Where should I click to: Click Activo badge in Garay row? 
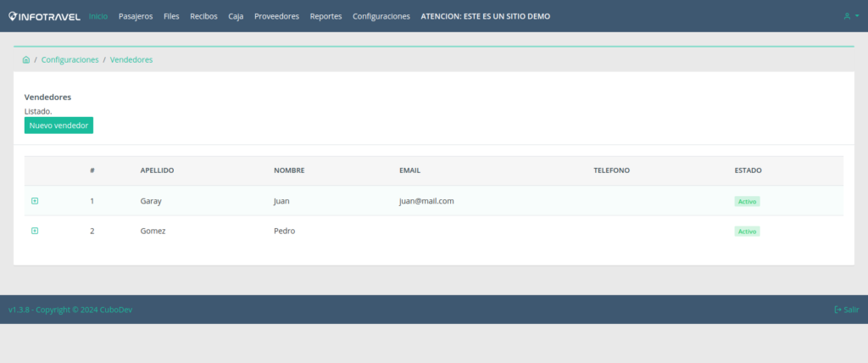coord(748,201)
